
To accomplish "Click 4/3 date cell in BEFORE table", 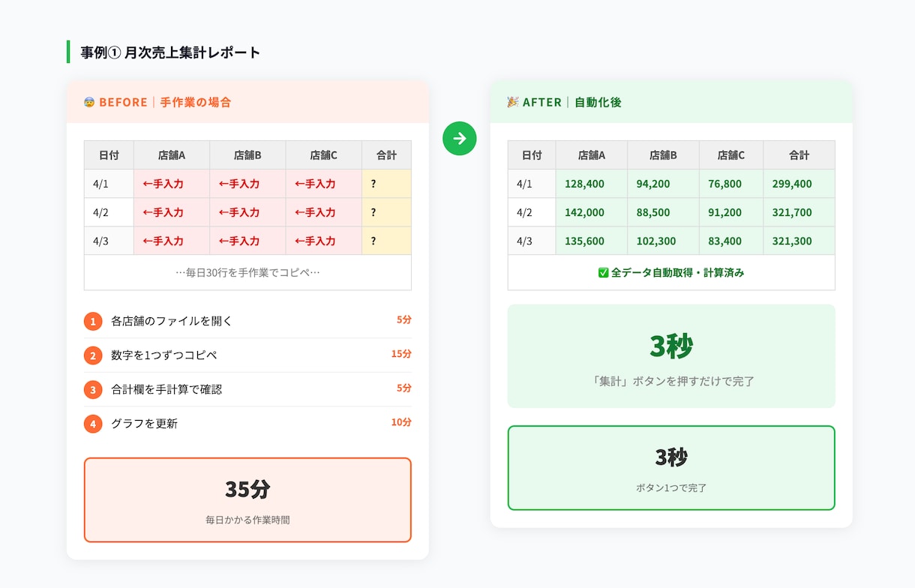I will pos(109,241).
